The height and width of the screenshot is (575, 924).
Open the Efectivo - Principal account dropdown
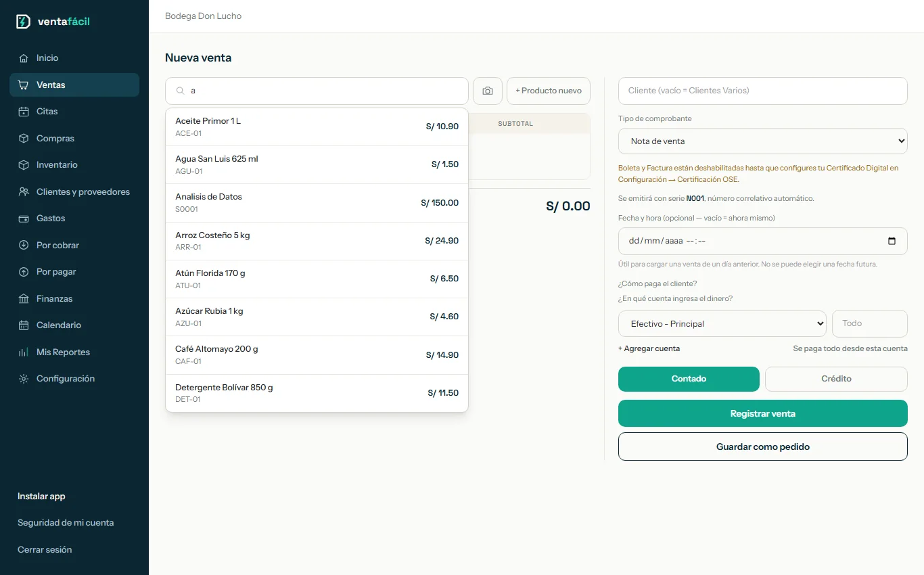coord(722,323)
